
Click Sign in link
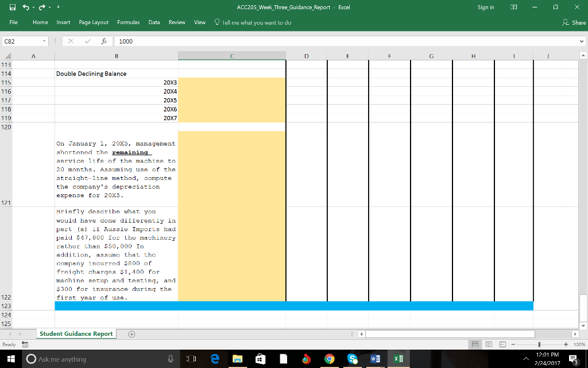click(486, 7)
